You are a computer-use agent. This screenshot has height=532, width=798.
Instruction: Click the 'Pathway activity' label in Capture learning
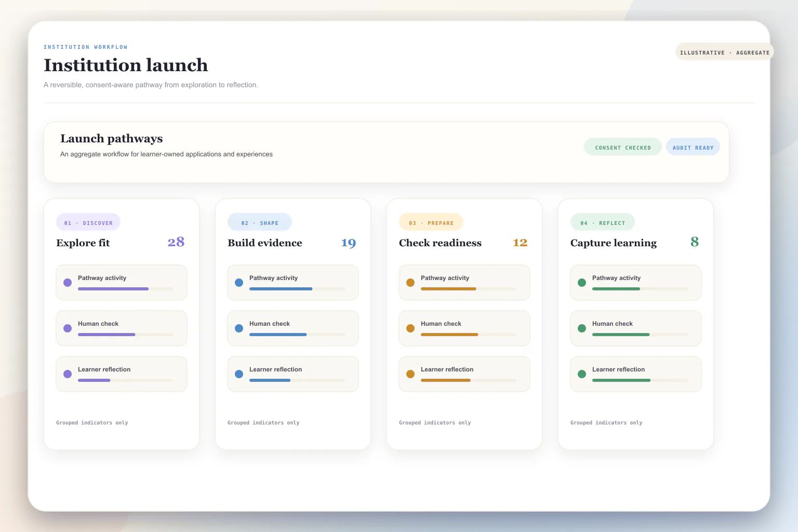pos(617,278)
